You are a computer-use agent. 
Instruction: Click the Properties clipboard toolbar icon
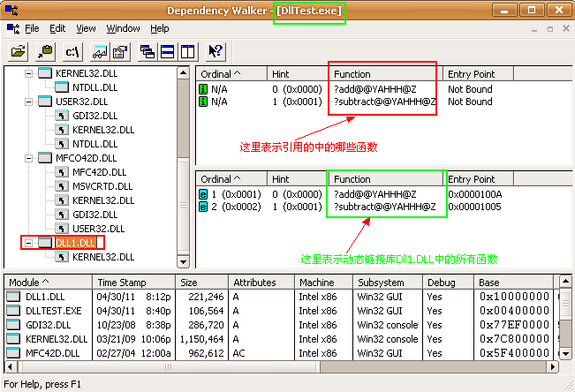(120, 51)
